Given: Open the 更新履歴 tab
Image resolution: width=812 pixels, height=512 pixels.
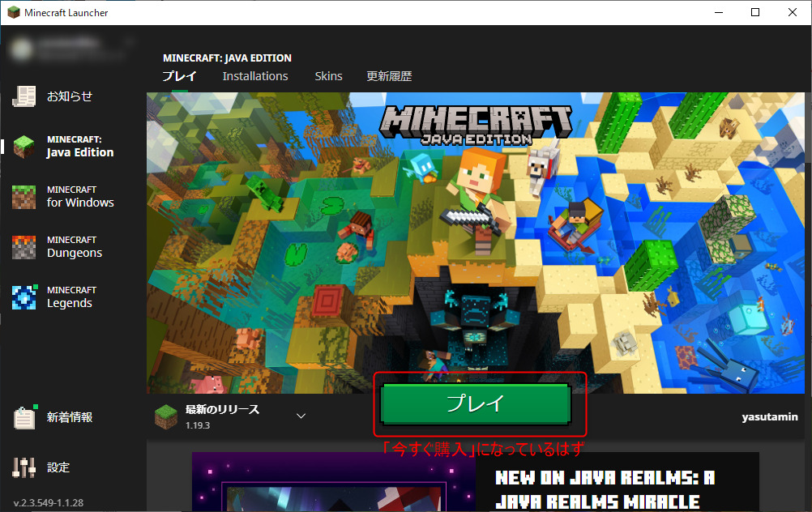Looking at the screenshot, I should click(x=389, y=76).
